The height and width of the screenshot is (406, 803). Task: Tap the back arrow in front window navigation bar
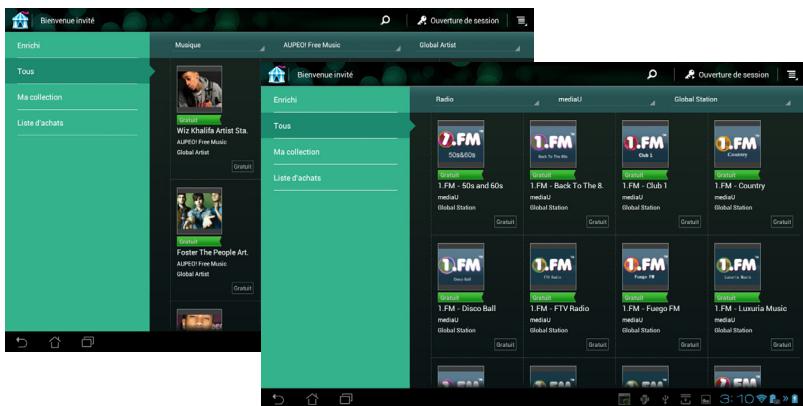pyautogui.click(x=278, y=399)
